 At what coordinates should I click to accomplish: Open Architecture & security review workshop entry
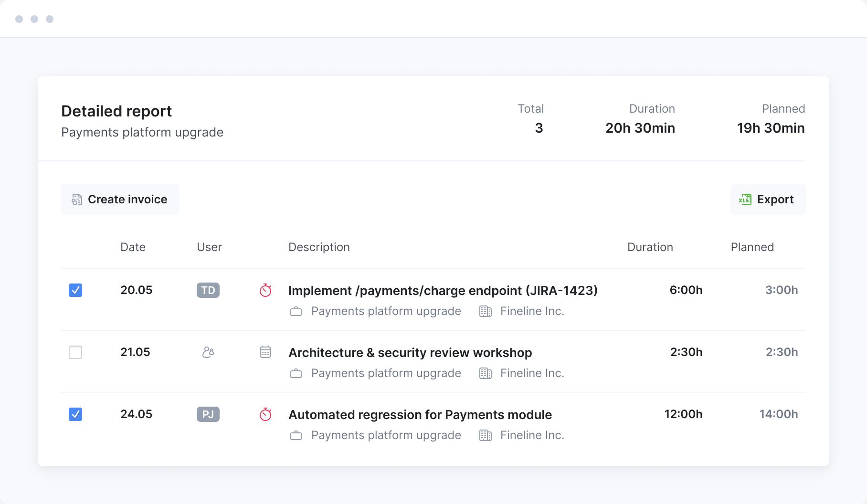tap(410, 353)
